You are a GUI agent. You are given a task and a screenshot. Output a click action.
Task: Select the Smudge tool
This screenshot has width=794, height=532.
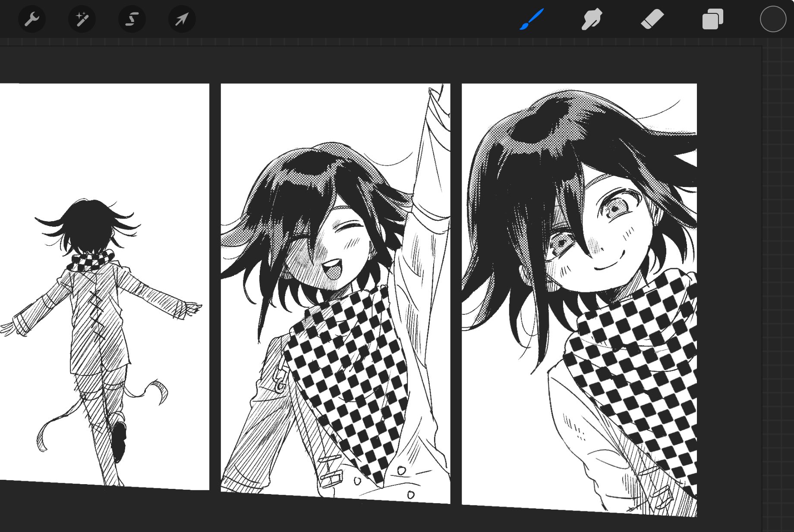(592, 19)
